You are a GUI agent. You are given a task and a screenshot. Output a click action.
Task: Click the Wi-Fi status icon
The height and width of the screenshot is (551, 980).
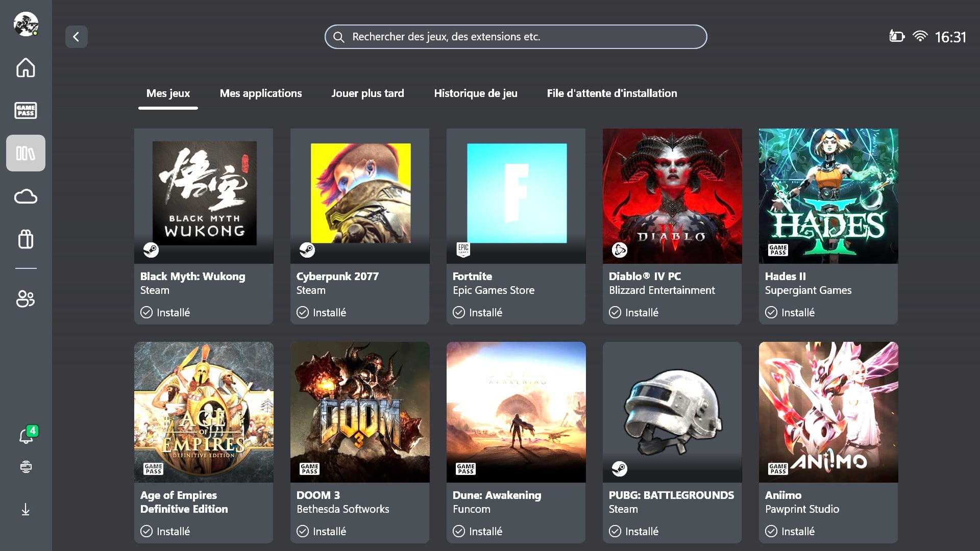tap(920, 36)
